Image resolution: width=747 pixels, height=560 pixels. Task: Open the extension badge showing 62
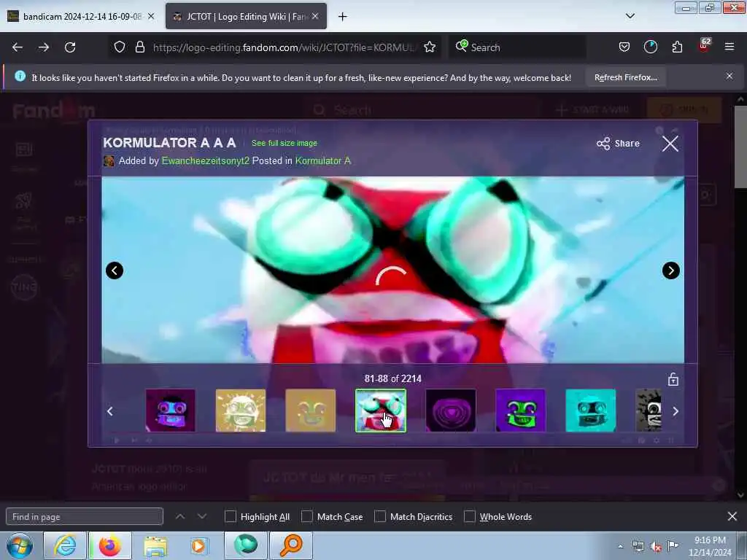click(704, 46)
